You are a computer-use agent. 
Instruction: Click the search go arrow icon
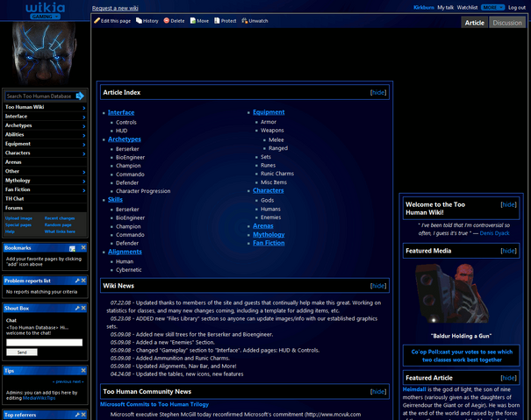(x=80, y=96)
